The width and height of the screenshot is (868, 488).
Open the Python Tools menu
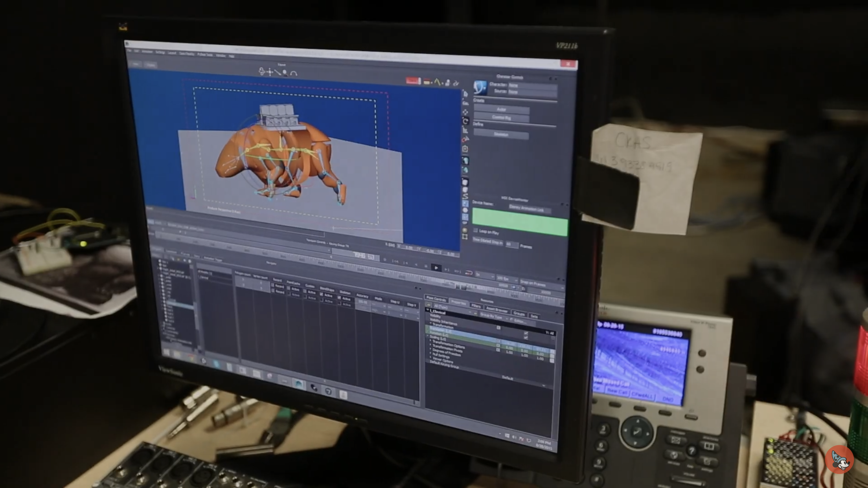tap(205, 55)
